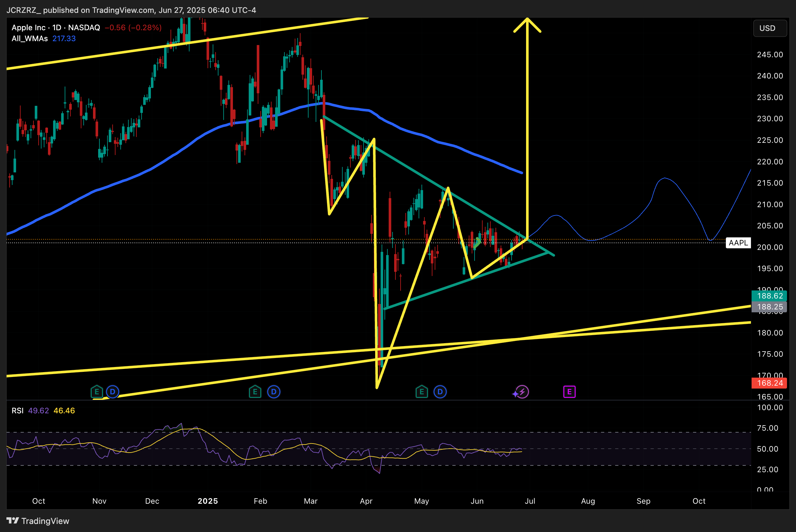The width and height of the screenshot is (796, 532).
Task: Click the 200.00 price axis label
Action: [x=770, y=247]
